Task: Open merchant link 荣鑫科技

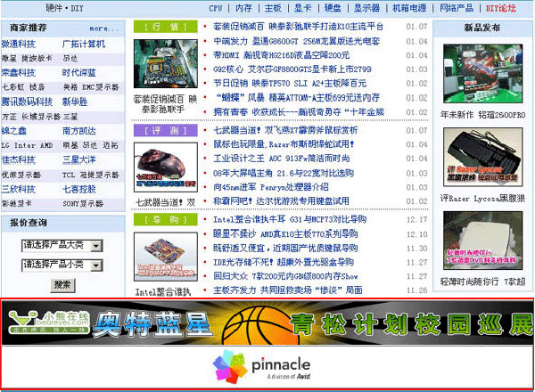Action: [19, 72]
